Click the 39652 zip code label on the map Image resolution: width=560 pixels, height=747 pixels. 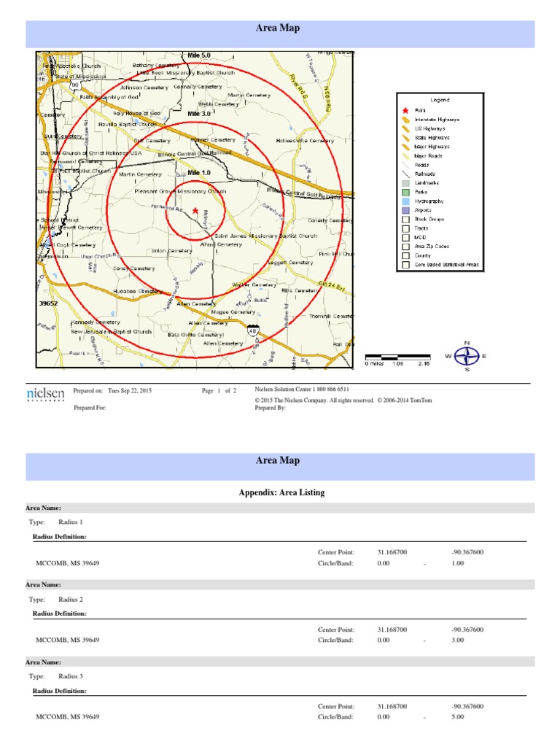48,303
